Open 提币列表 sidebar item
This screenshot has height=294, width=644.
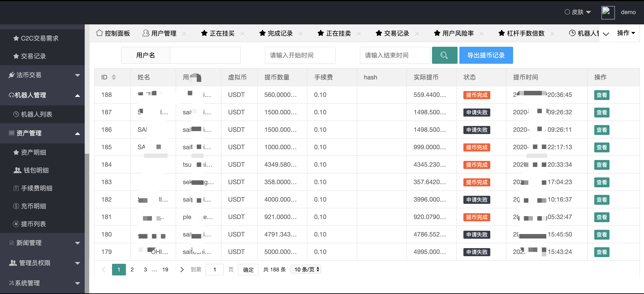[33, 224]
